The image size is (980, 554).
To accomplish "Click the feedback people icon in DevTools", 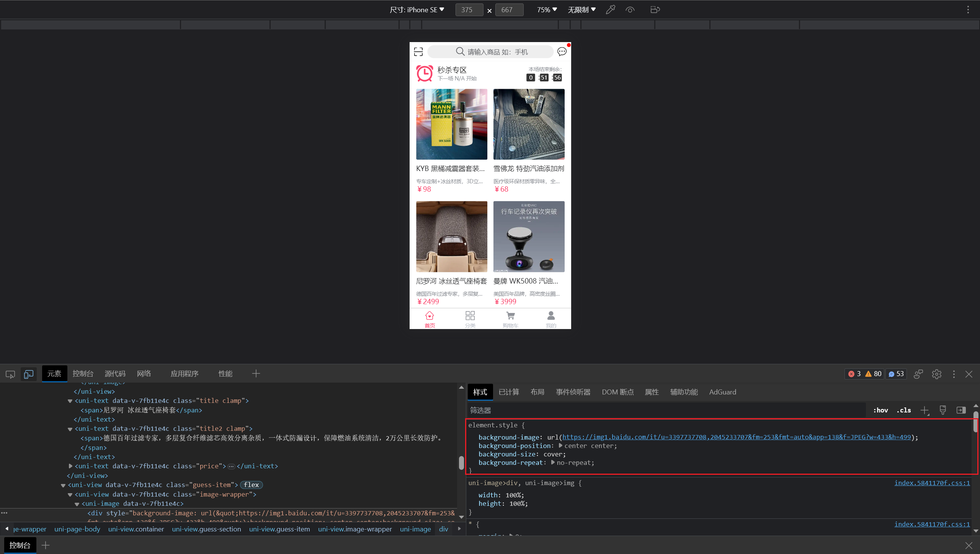I will 918,374.
